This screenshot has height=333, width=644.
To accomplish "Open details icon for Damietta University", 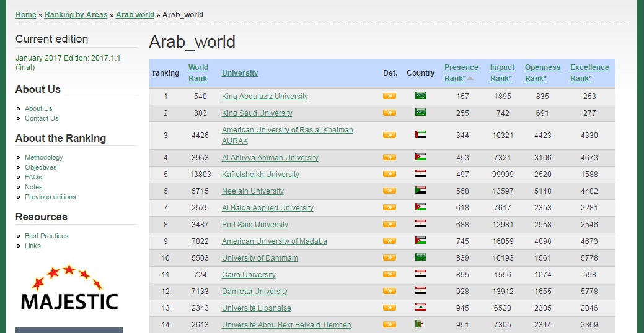I will pos(389,291).
